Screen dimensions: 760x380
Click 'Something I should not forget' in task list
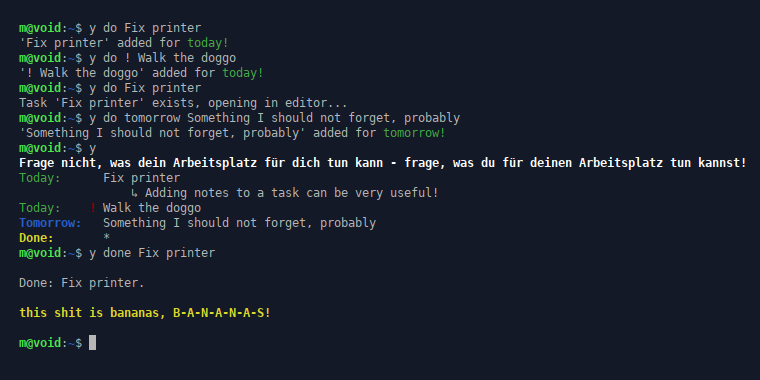pyautogui.click(x=239, y=223)
